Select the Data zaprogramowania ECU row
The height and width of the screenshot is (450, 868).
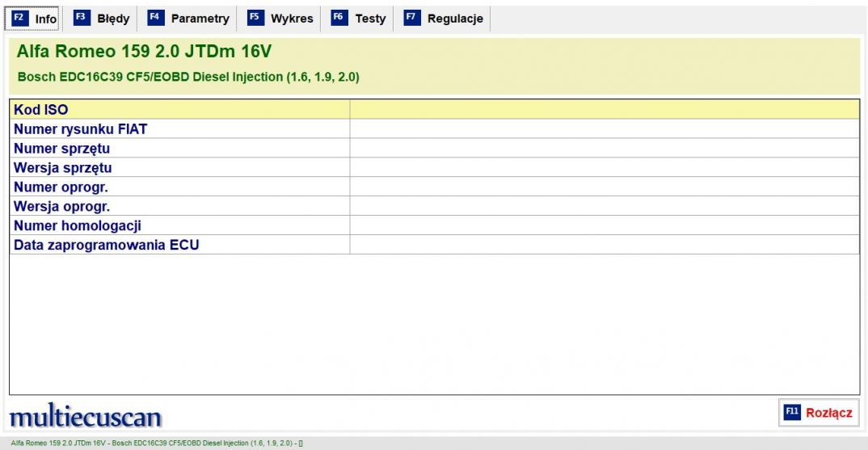(x=435, y=245)
